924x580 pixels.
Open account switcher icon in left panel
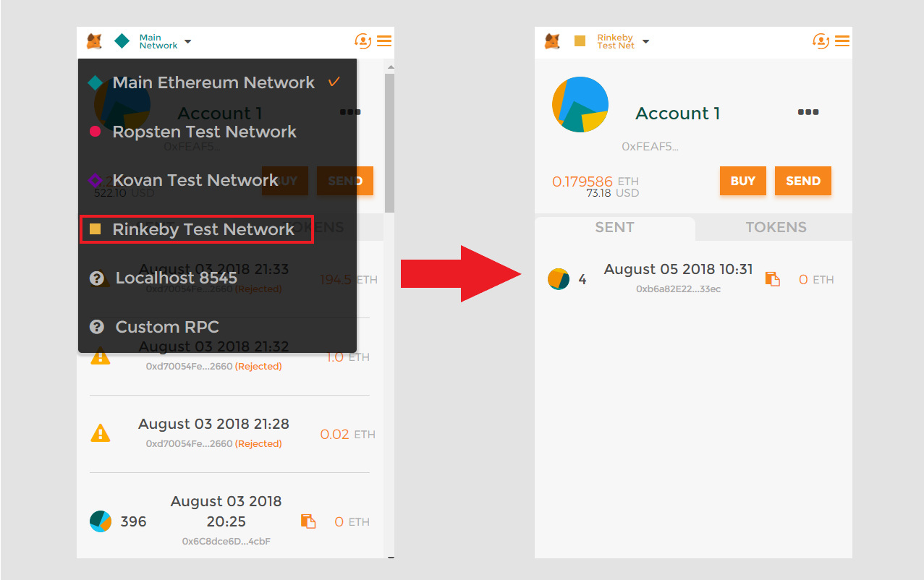click(x=363, y=41)
